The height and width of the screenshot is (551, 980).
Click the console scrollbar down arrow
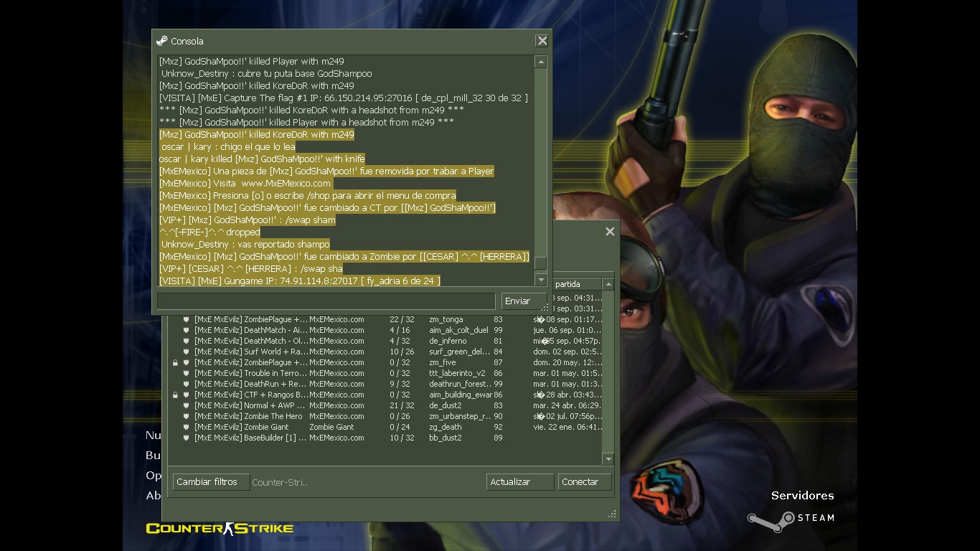pyautogui.click(x=541, y=280)
